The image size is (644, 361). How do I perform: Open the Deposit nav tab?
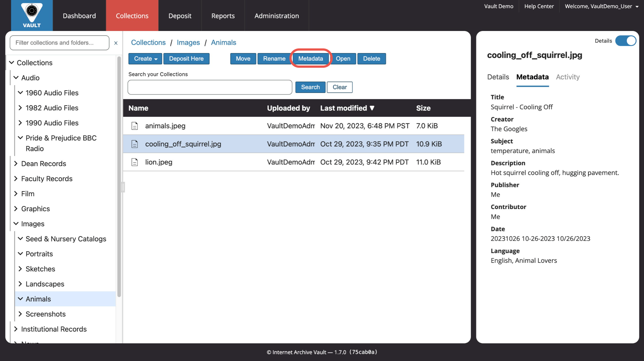(180, 15)
